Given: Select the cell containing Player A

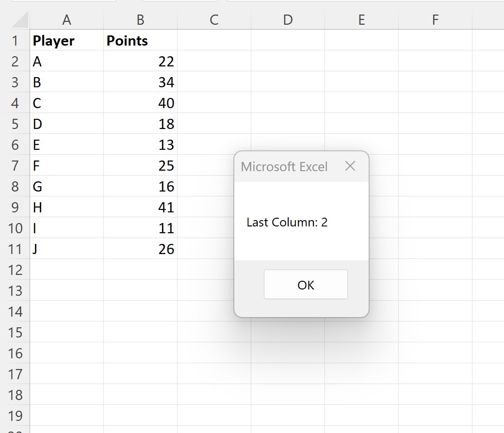Looking at the screenshot, I should click(x=66, y=62).
